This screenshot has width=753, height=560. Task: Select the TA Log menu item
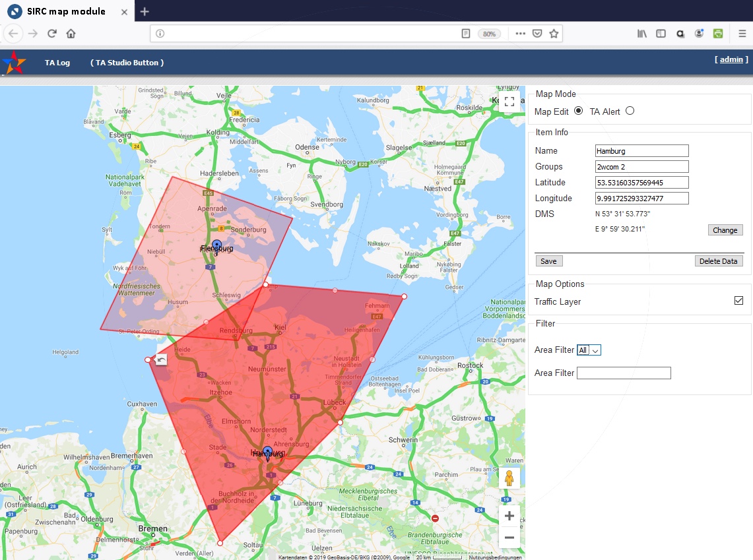point(57,63)
